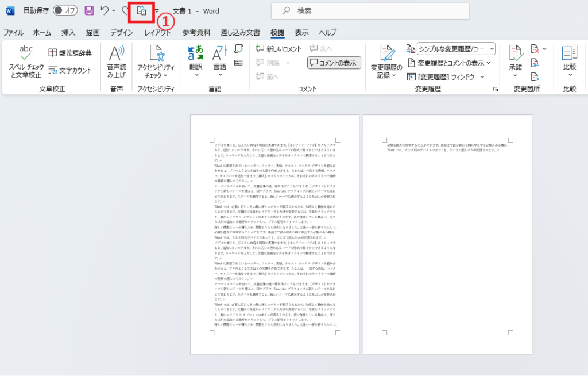Click the second page of the document
This screenshot has width=588, height=376.
point(447,235)
